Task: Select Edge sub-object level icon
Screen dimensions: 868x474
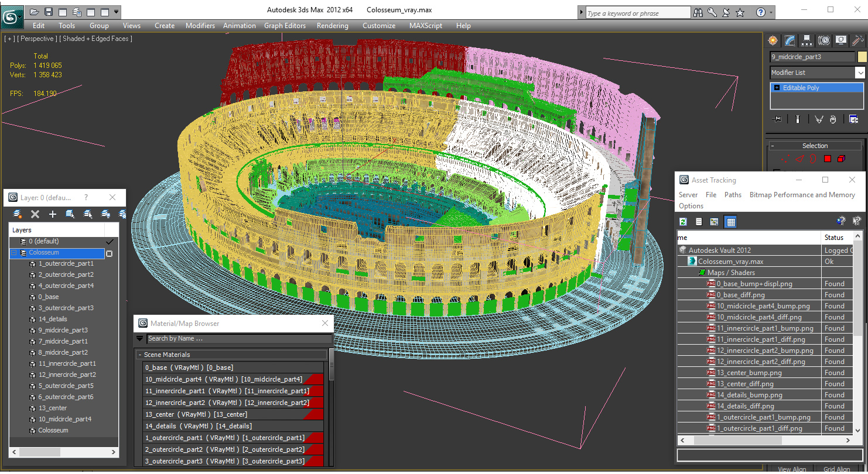Action: tap(800, 159)
